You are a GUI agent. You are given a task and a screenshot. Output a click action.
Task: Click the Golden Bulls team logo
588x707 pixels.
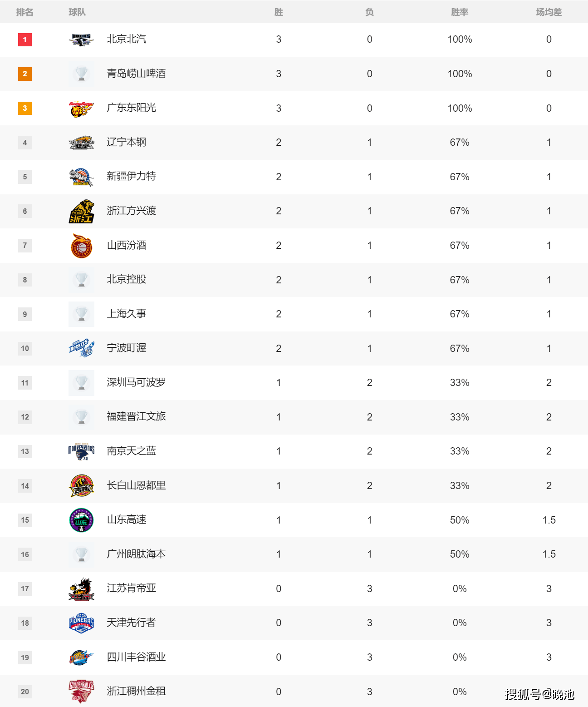coord(81,692)
